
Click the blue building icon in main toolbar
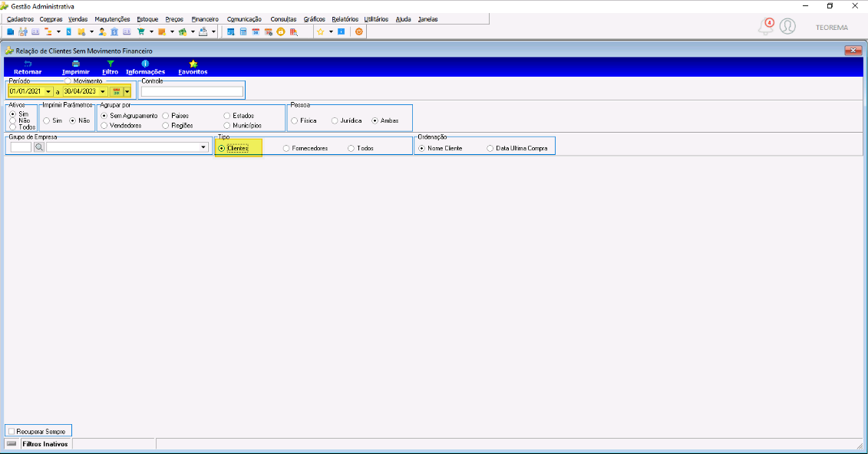coord(11,31)
